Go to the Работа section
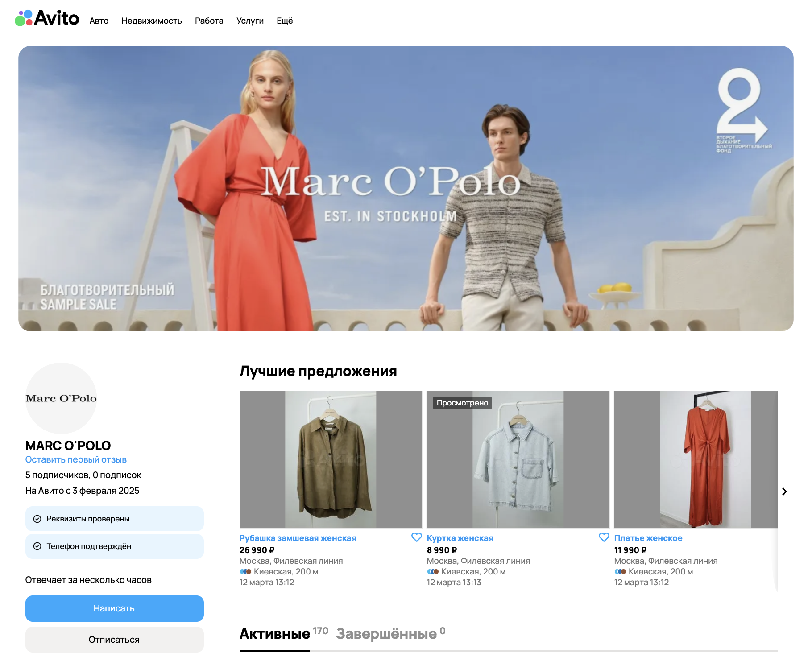Screen dimensions: 812x661 [209, 21]
